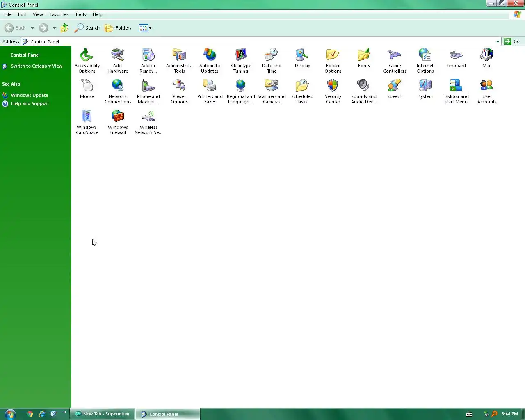Viewport: 525px width, 420px height.
Task: Open the Edit menu
Action: [x=22, y=14]
